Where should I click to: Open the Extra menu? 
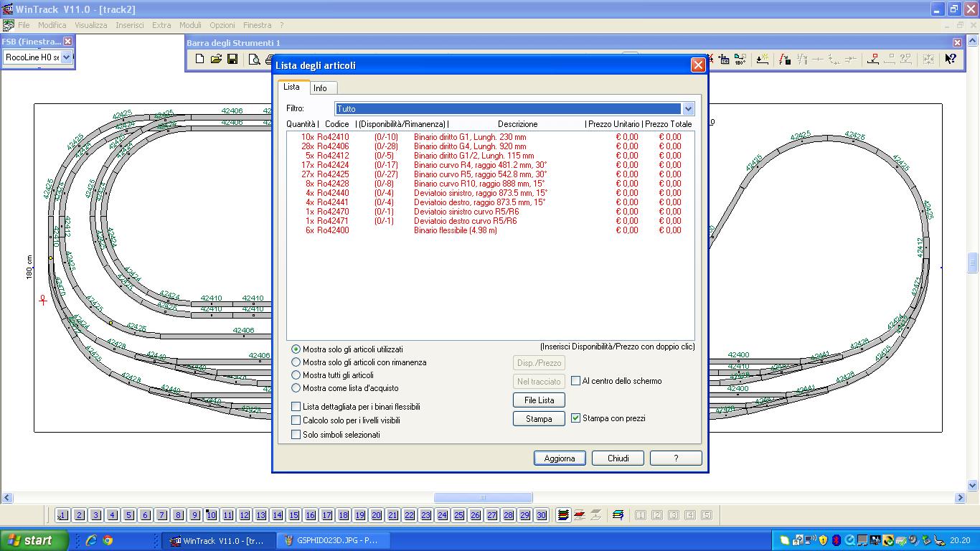pyautogui.click(x=161, y=25)
